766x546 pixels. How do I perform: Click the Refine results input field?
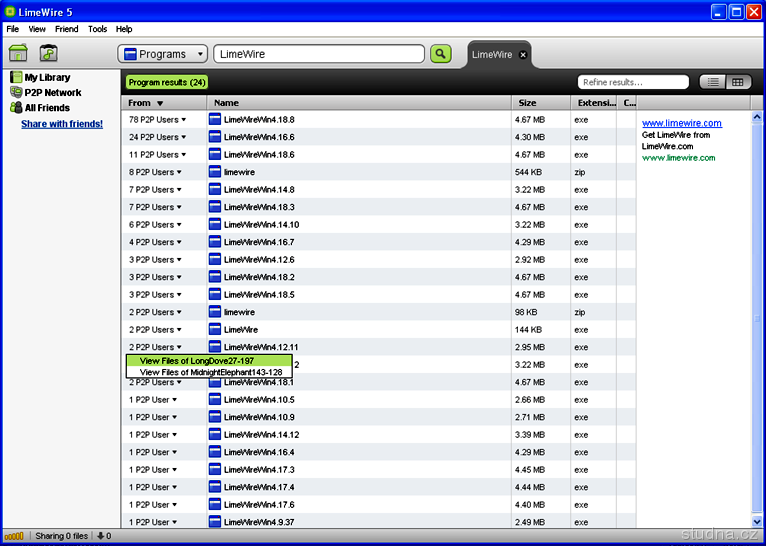pyautogui.click(x=633, y=82)
